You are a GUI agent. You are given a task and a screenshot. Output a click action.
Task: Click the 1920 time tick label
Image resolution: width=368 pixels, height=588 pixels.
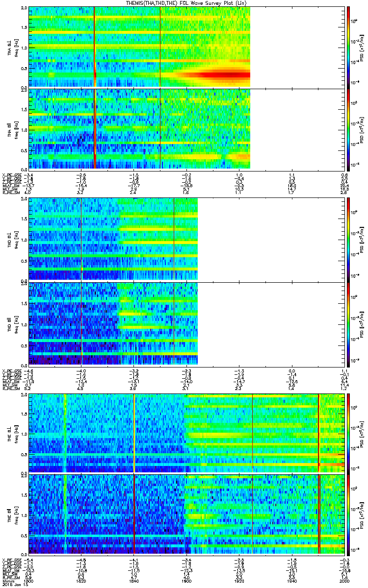pyautogui.click(x=239, y=580)
